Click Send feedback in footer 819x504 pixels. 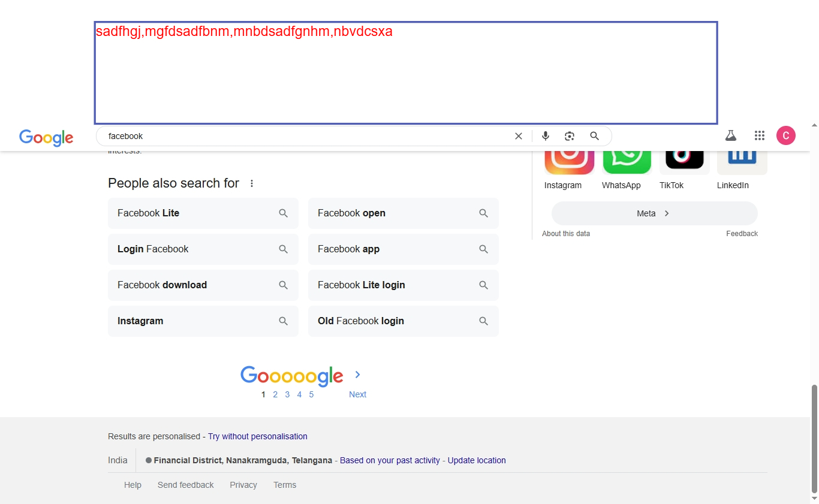tap(185, 485)
